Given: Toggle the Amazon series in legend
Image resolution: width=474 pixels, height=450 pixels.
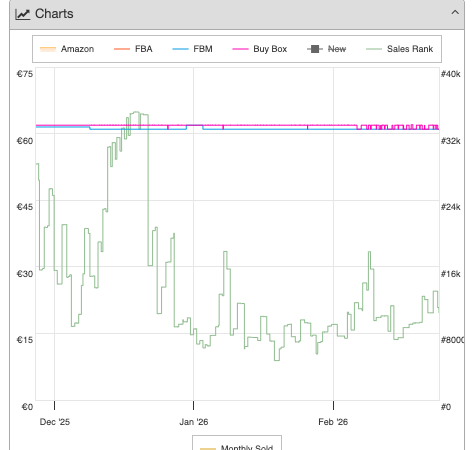Looking at the screenshot, I should point(67,49).
